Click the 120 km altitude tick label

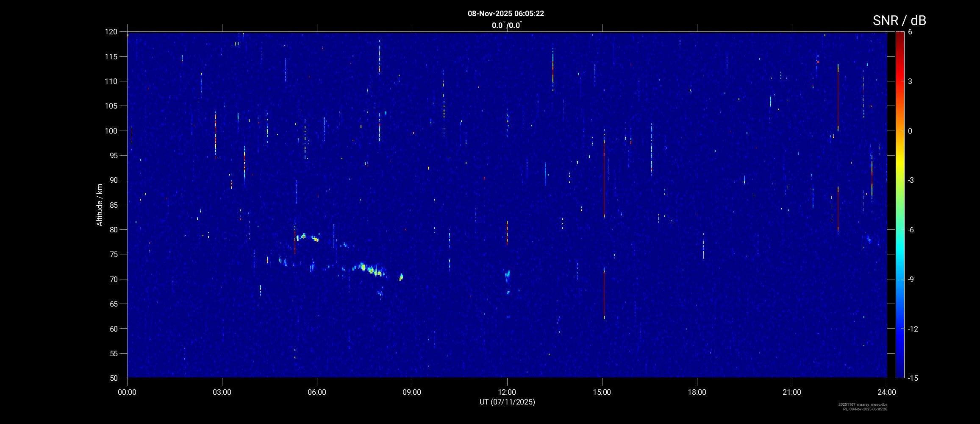pos(111,32)
